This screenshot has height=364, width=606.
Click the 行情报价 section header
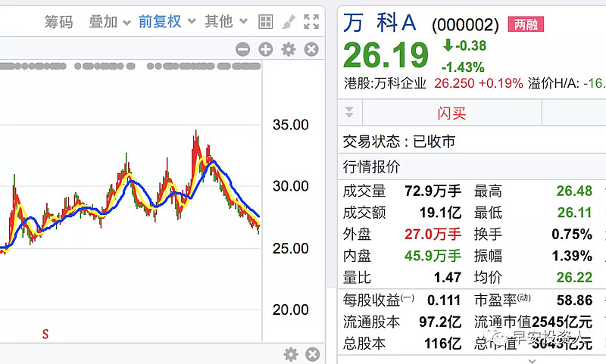371,166
